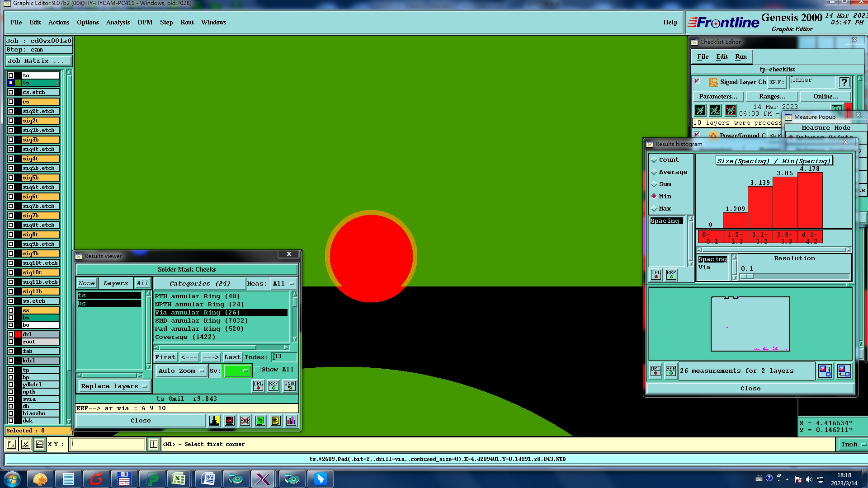
Task: Click the DEL icon in Results viewer
Action: [x=258, y=385]
